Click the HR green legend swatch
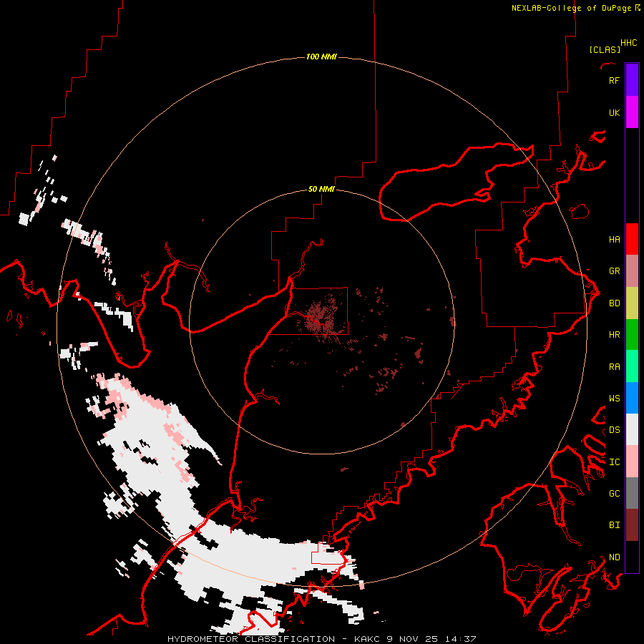 [x=632, y=335]
